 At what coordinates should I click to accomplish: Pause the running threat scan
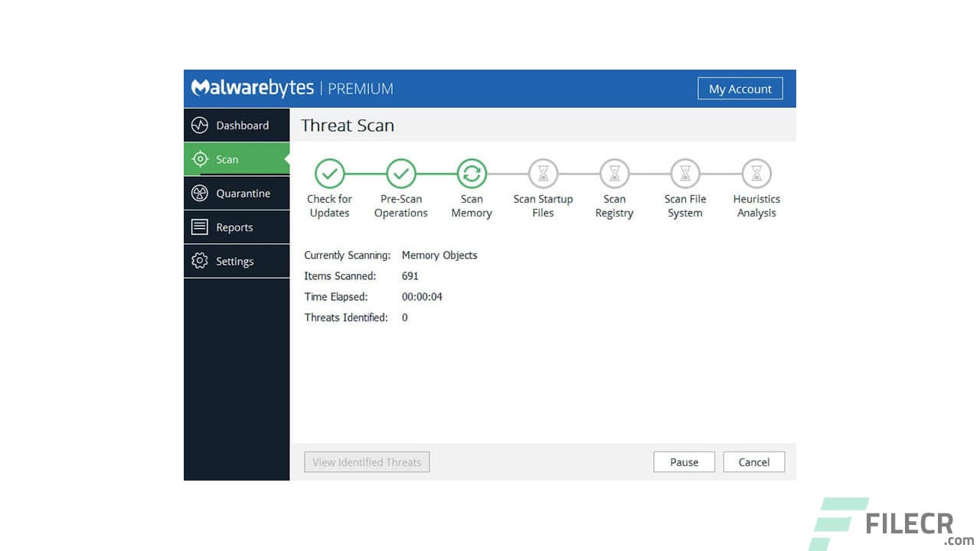click(684, 461)
